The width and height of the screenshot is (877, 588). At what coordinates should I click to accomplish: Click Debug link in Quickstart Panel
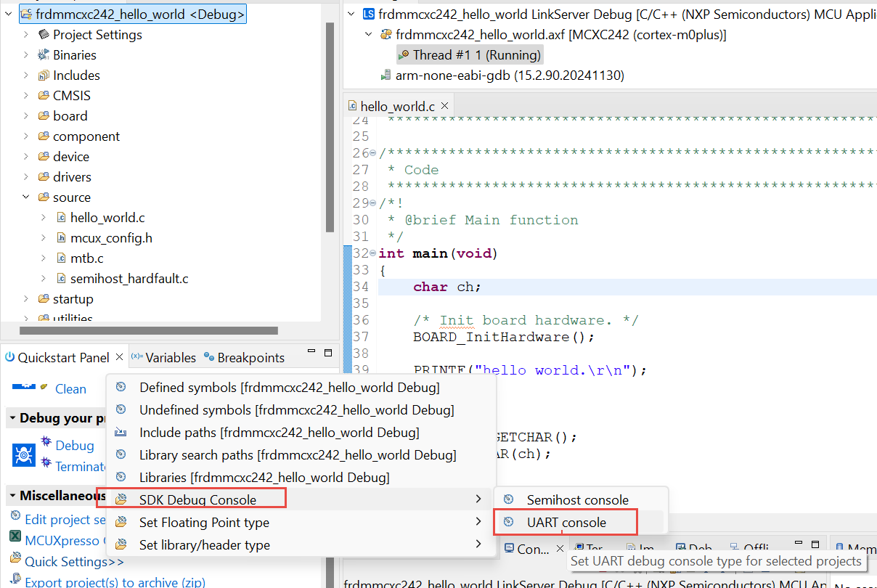[75, 445]
